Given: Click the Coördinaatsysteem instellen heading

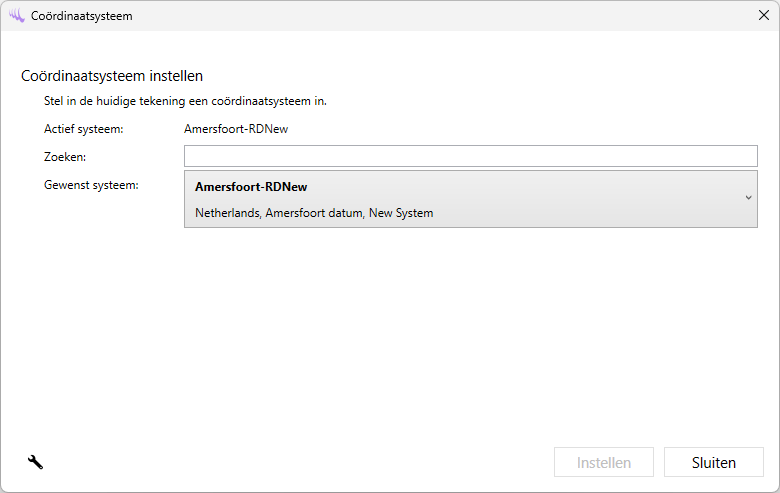Looking at the screenshot, I should point(112,76).
